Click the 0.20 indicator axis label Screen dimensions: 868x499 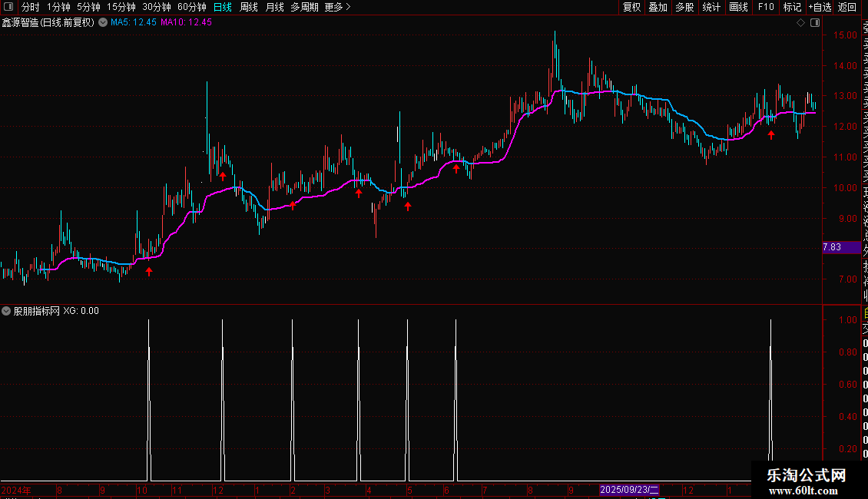(x=848, y=448)
